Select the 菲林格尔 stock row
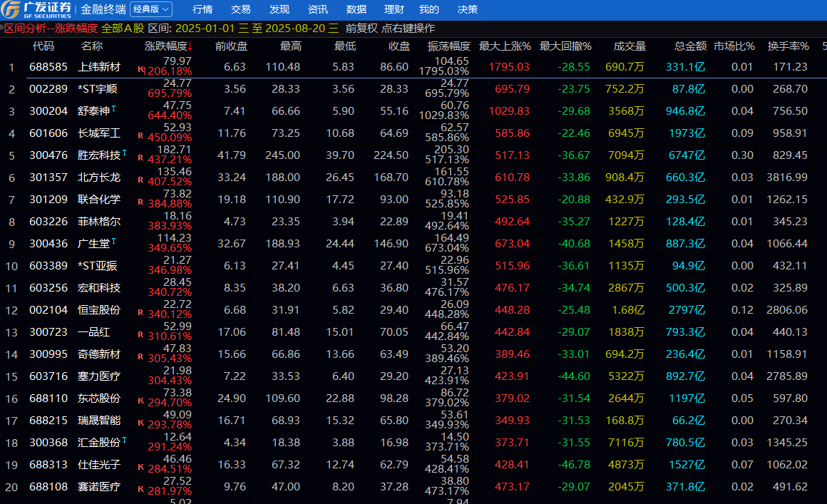827x504 pixels. pyautogui.click(x=413, y=222)
